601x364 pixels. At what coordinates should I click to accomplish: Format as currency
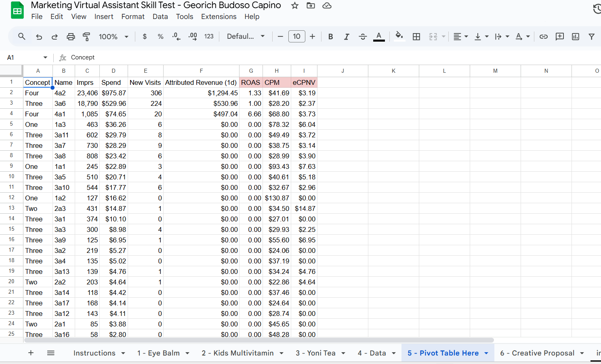(x=145, y=37)
